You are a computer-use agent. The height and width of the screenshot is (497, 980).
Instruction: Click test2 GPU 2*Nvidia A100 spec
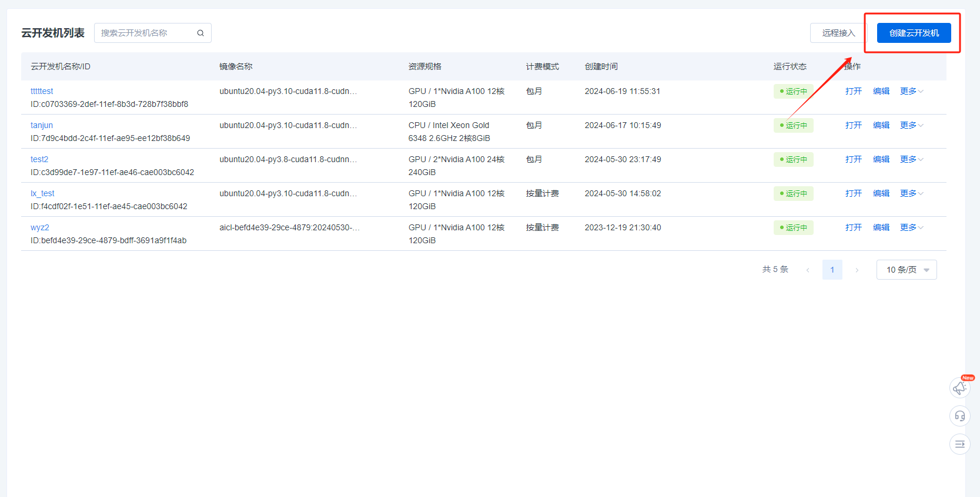tap(457, 166)
